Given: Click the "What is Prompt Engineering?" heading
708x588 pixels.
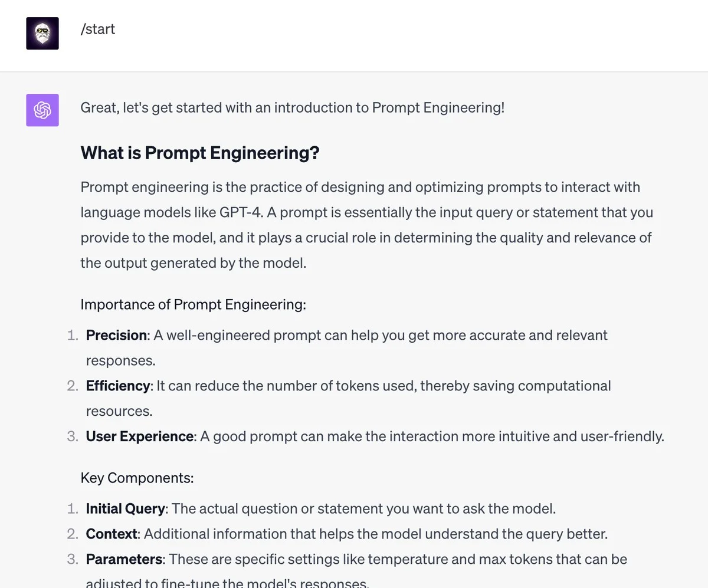Looking at the screenshot, I should coord(200,153).
